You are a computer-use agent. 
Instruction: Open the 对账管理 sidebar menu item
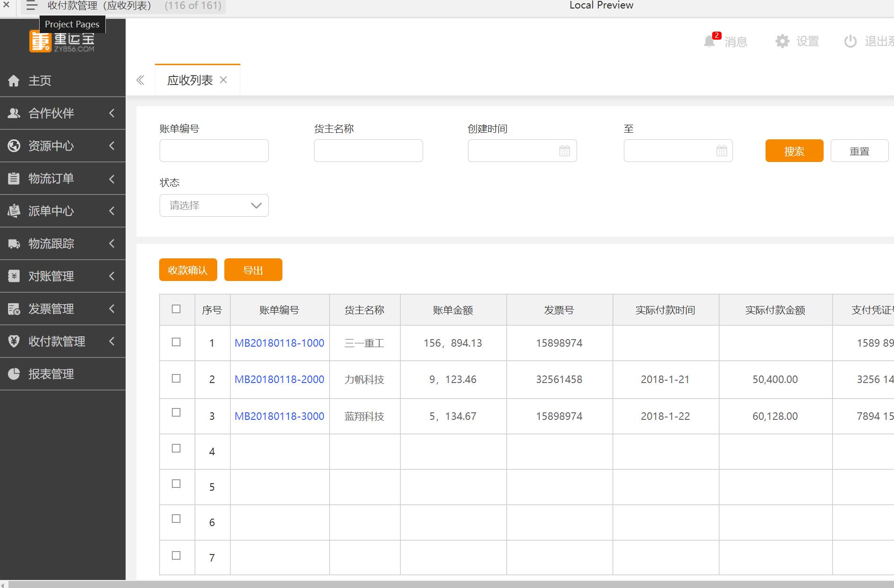click(63, 276)
